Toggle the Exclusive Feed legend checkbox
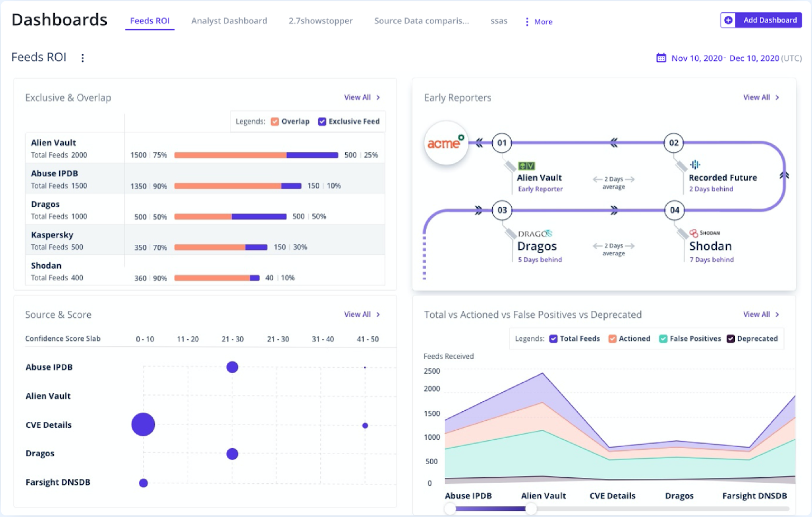The height and width of the screenshot is (517, 812). (322, 122)
